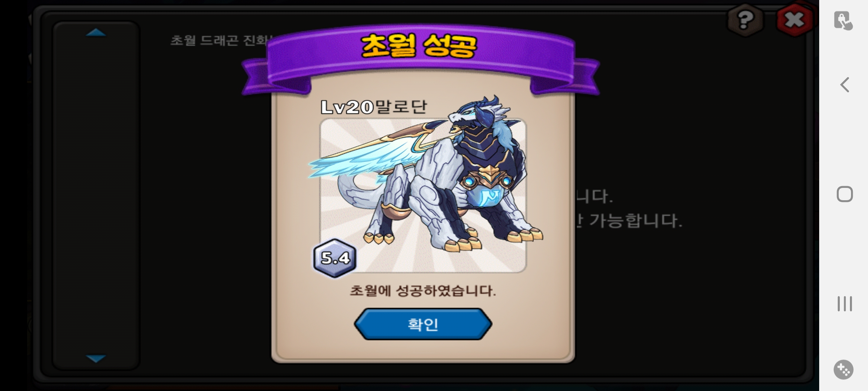The image size is (868, 391).
Task: Tap the empty left dragon list panel
Action: (96, 195)
